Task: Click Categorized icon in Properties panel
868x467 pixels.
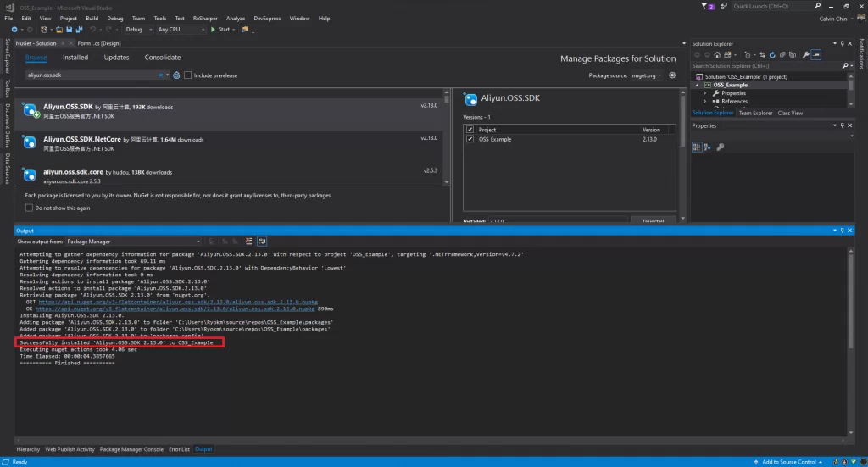Action: (697, 147)
